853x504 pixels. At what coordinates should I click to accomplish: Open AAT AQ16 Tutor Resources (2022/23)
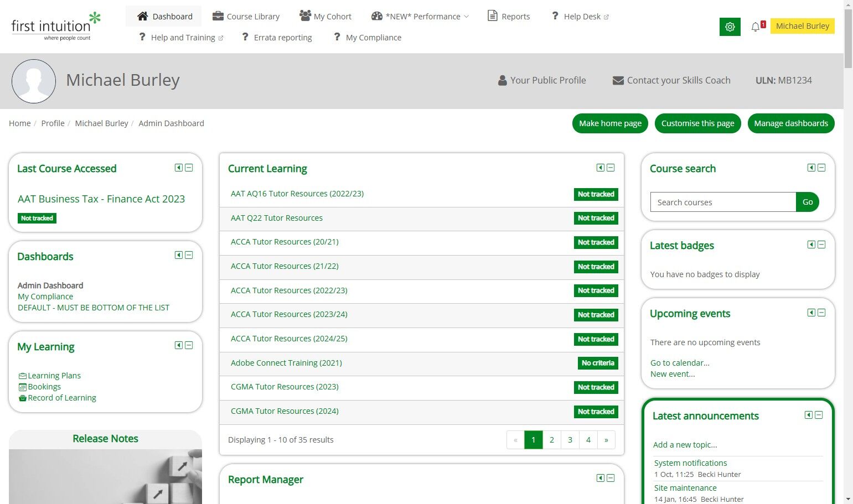tap(297, 194)
